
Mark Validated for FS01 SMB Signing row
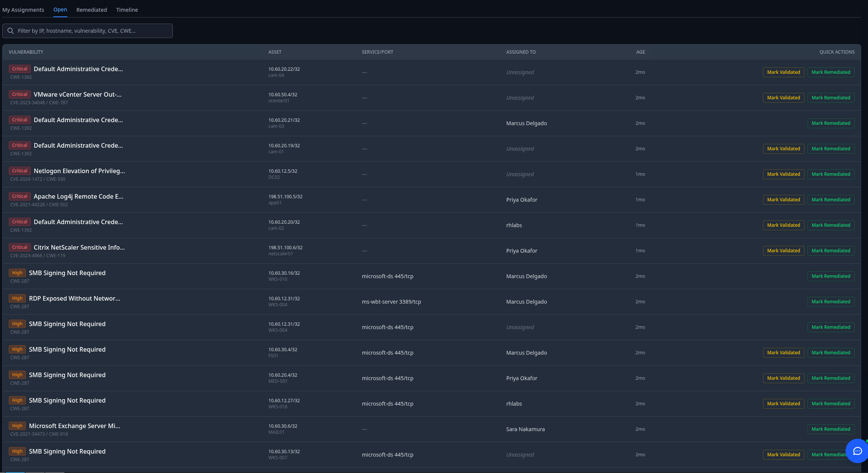(x=784, y=353)
